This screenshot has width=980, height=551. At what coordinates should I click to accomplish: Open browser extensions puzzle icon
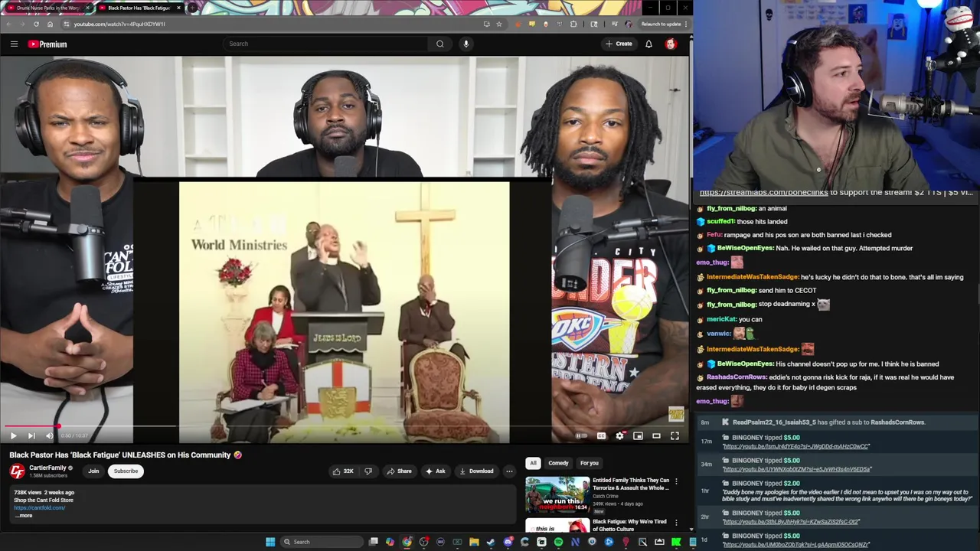573,24
